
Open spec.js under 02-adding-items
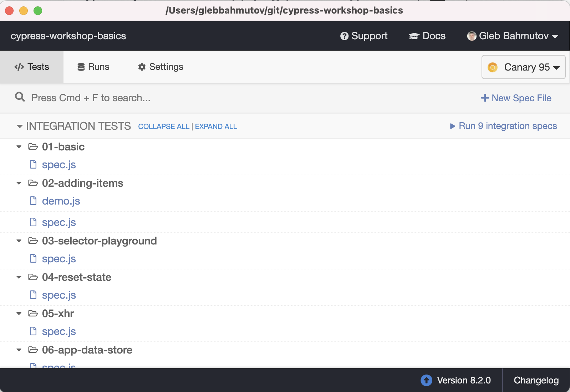click(59, 222)
